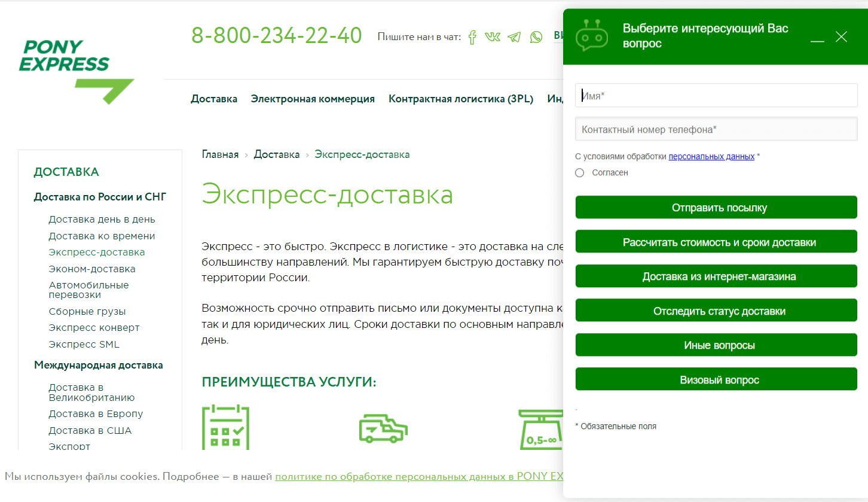
Task: Open the Доставка menu item
Action: tap(214, 99)
